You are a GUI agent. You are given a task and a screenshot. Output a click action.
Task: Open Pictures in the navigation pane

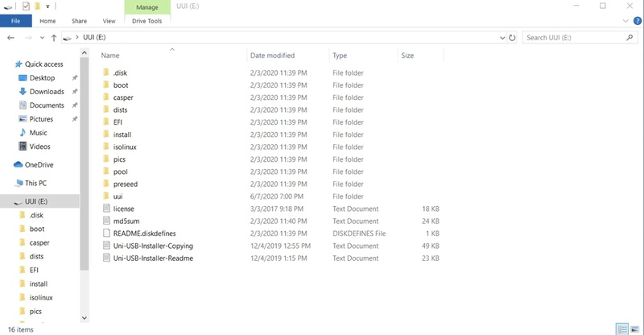[41, 119]
